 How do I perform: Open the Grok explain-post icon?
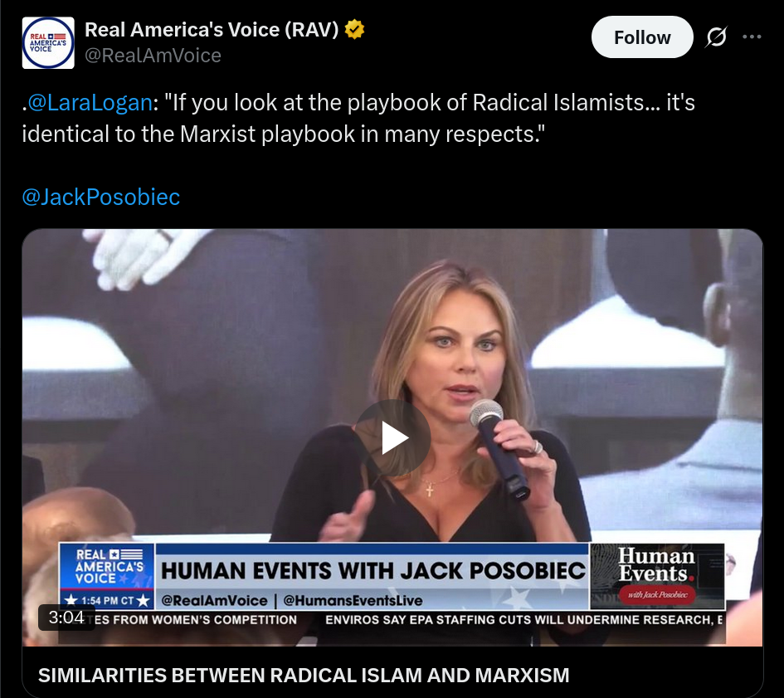point(717,37)
